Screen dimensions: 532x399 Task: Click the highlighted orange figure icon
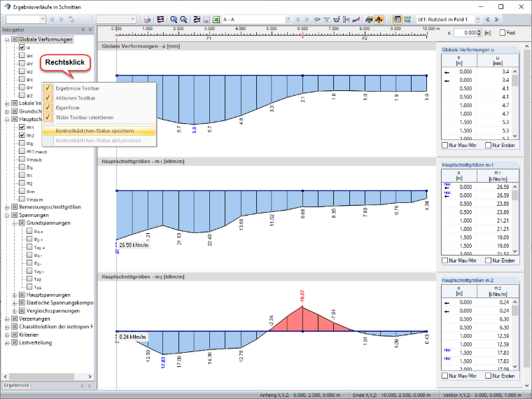379,20
